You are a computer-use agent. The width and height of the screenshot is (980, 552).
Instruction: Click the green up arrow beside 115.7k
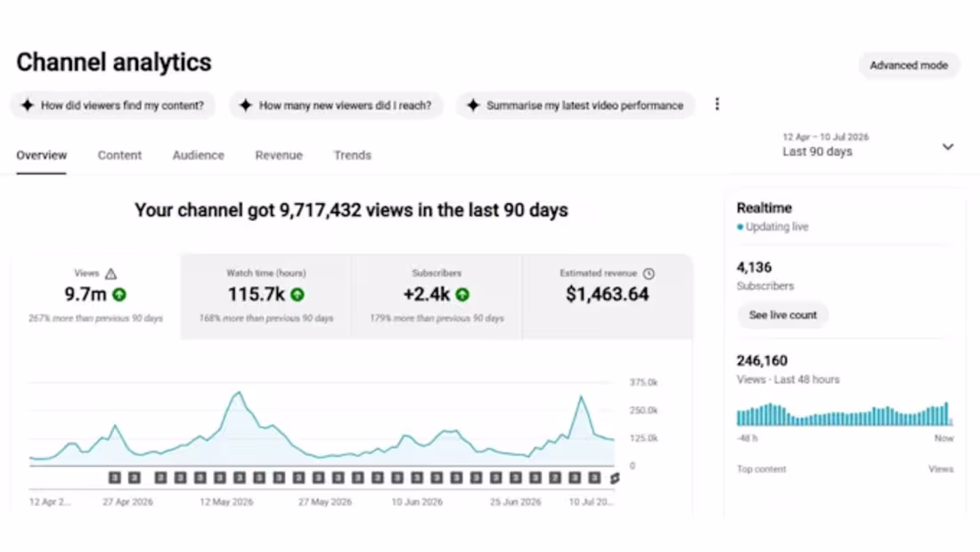tap(298, 295)
